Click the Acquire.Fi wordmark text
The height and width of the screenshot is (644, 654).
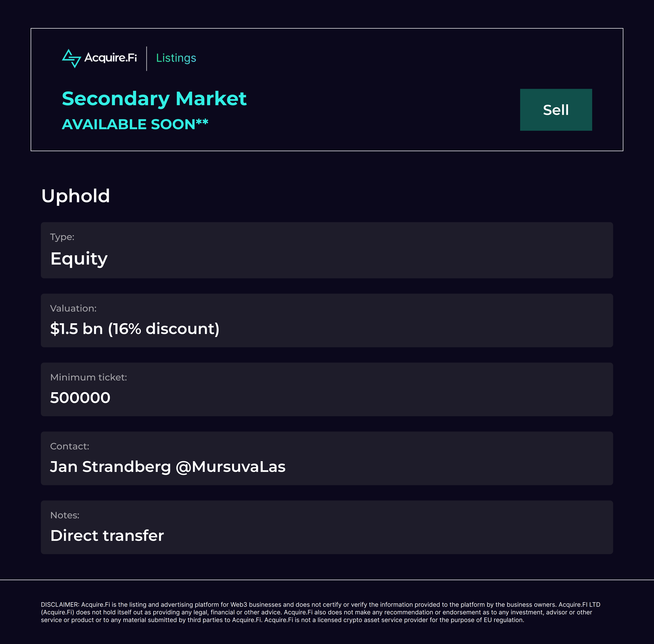point(111,58)
